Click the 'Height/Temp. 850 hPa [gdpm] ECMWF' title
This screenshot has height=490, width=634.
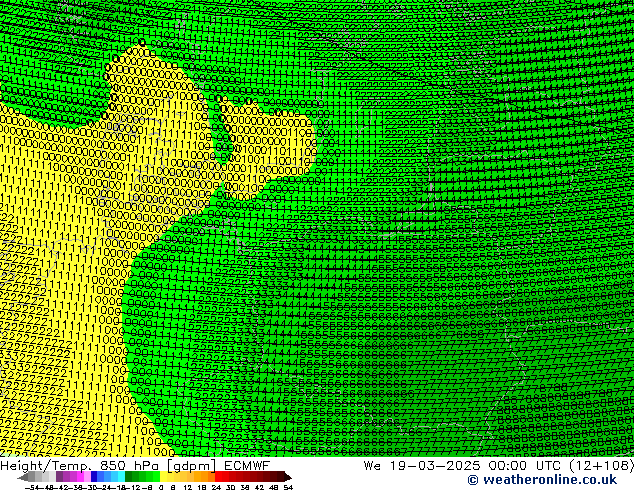135,465
